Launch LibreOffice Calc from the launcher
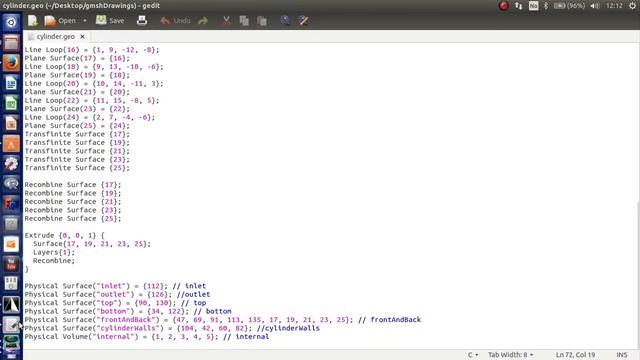640x360 pixels. [x=11, y=103]
